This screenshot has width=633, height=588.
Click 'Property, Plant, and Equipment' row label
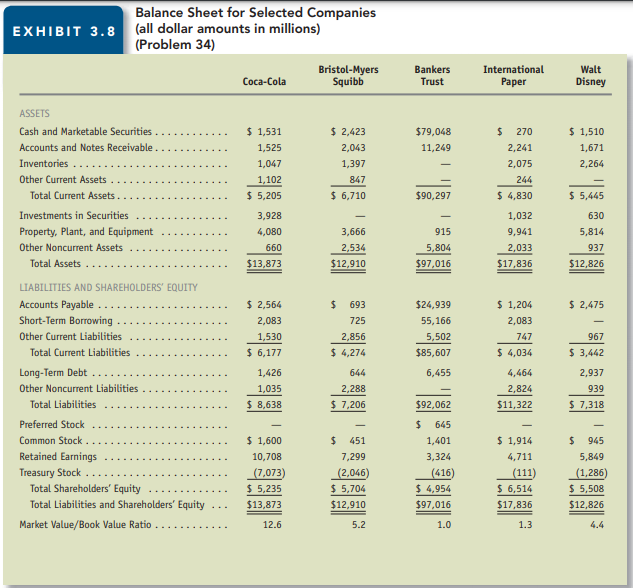(x=86, y=232)
